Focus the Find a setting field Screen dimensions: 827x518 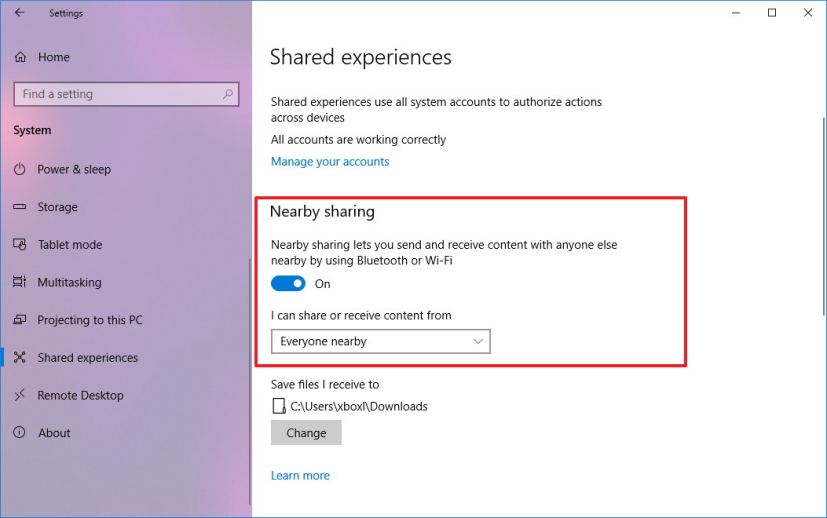[126, 94]
